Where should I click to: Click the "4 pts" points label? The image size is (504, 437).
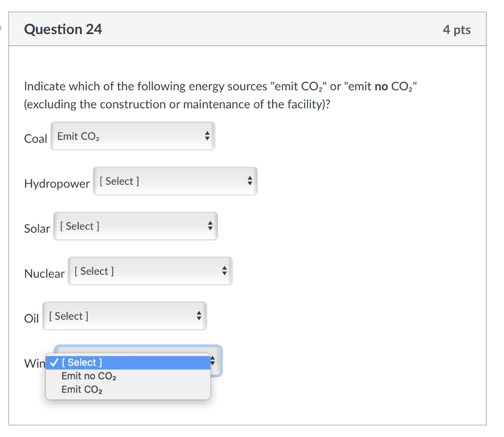[456, 30]
